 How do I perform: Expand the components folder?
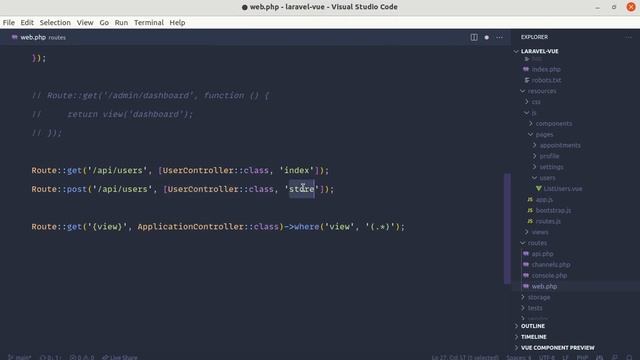[531, 123]
